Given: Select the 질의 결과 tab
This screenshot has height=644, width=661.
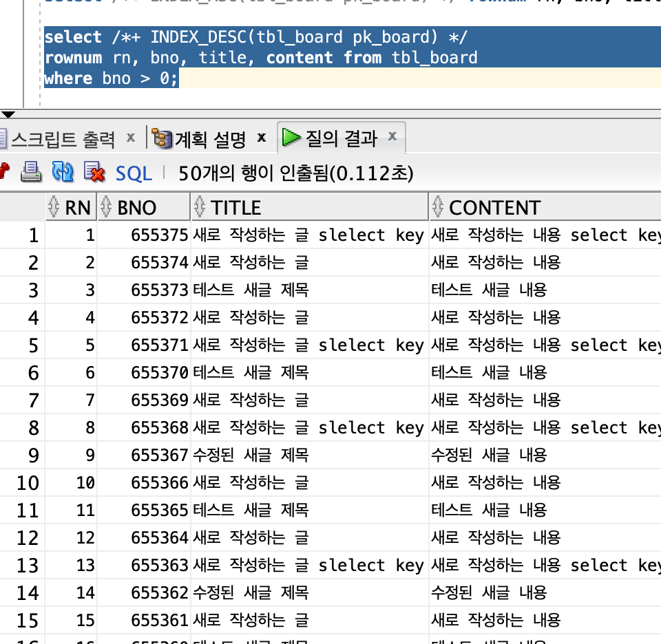Looking at the screenshot, I should 341,138.
